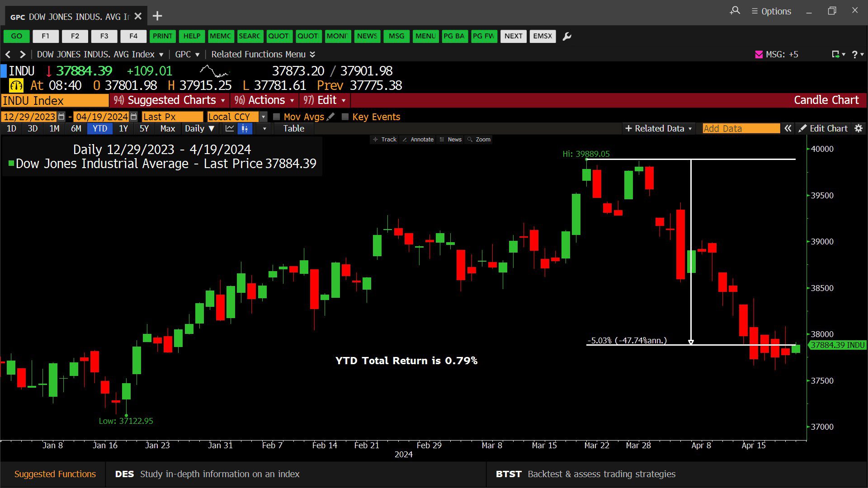
Task: Open the Suggested Charts dropdown
Action: pos(170,100)
